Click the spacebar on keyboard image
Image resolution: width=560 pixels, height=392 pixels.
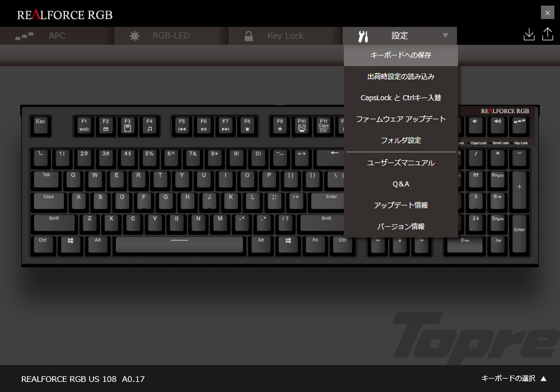[x=179, y=245]
